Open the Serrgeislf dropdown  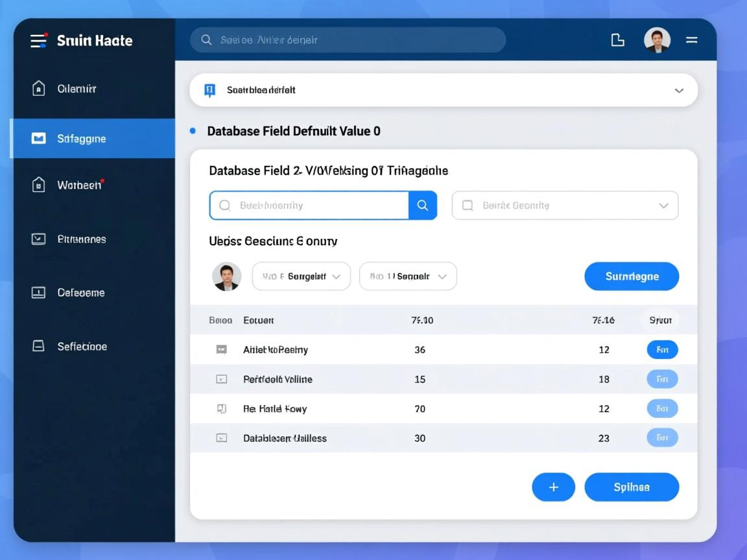301,276
